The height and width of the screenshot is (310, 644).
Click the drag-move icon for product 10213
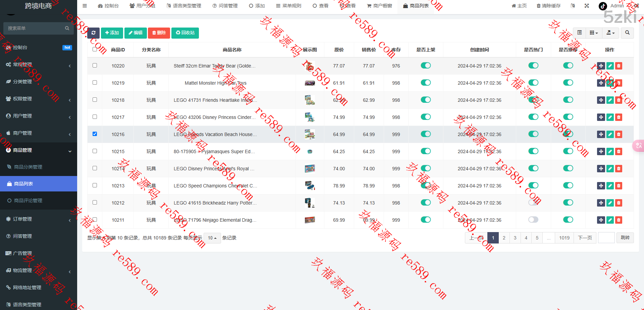pyautogui.click(x=601, y=186)
